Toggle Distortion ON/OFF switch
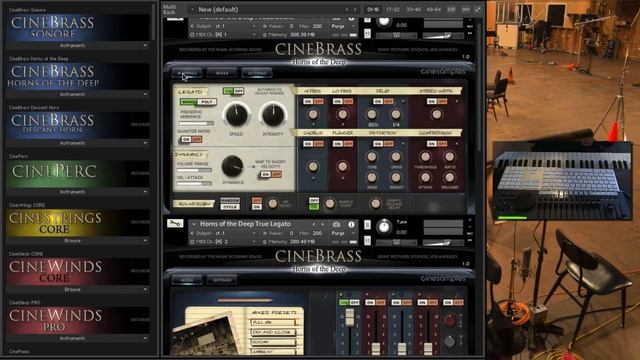 383,144
